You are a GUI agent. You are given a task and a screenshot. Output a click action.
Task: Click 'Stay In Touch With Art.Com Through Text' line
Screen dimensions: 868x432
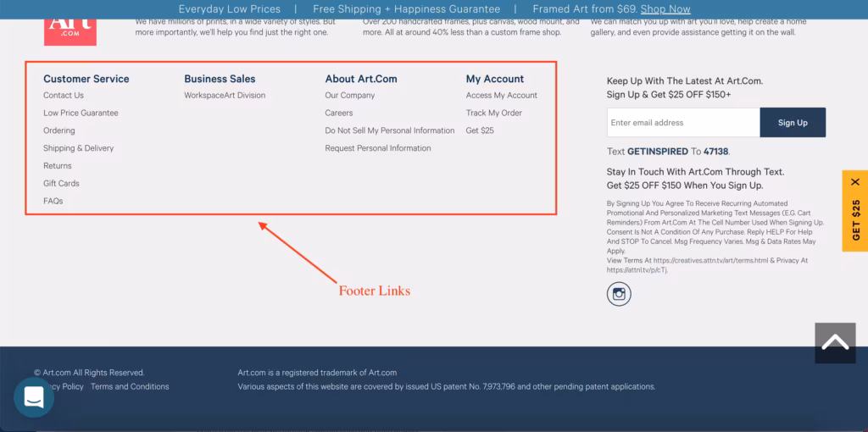(x=695, y=172)
